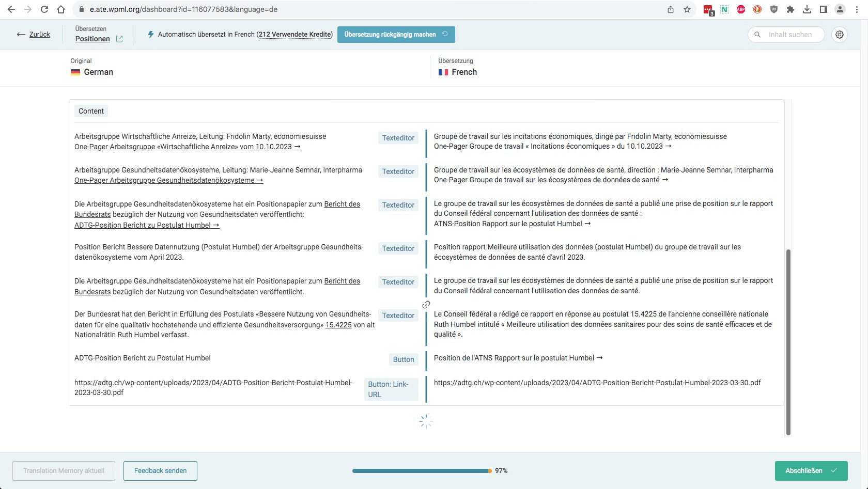Click Texteditor tag for Postulat 15.4225 row
Viewport: 868px width, 489px height.
pos(398,316)
